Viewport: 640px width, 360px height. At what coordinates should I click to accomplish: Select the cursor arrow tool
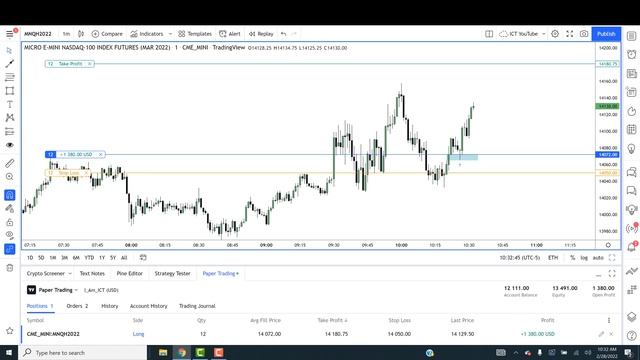(x=9, y=50)
